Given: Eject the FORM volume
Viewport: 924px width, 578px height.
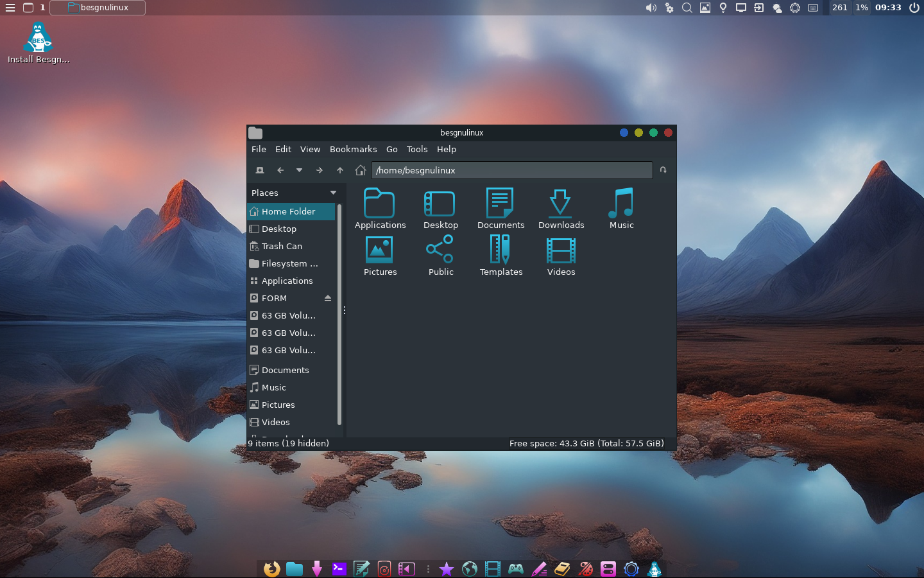Looking at the screenshot, I should click(328, 298).
